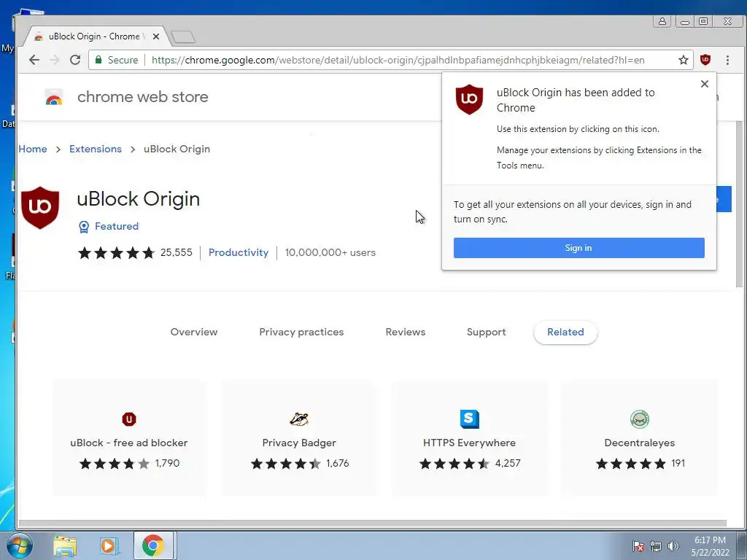Image resolution: width=747 pixels, height=560 pixels.
Task: Click the page vertical scrollbar
Action: point(739,205)
